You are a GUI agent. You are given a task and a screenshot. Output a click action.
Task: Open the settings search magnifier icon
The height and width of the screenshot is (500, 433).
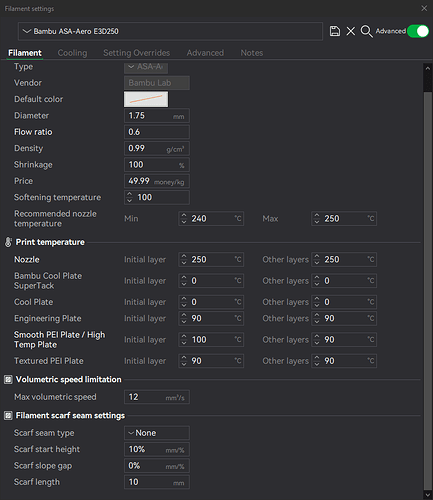click(366, 31)
